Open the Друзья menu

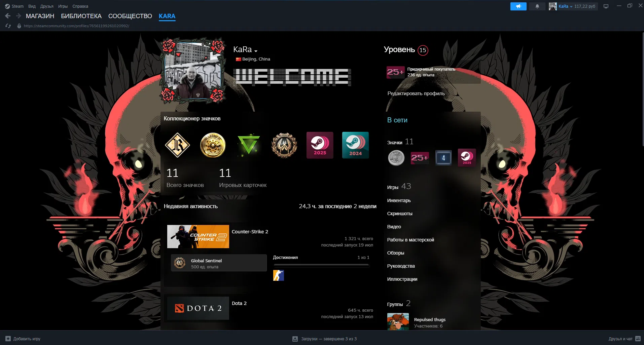tap(47, 6)
